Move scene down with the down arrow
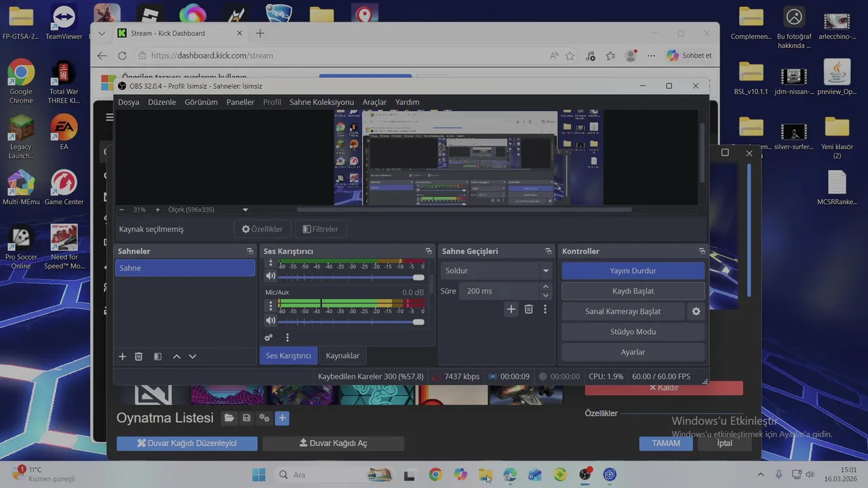This screenshot has height=488, width=868. pyautogui.click(x=193, y=357)
